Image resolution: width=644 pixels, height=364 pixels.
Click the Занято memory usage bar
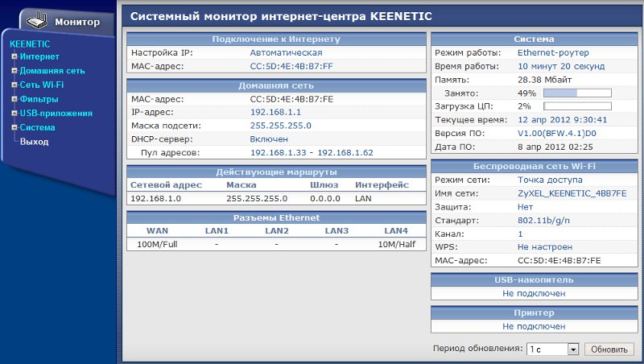pos(577,93)
